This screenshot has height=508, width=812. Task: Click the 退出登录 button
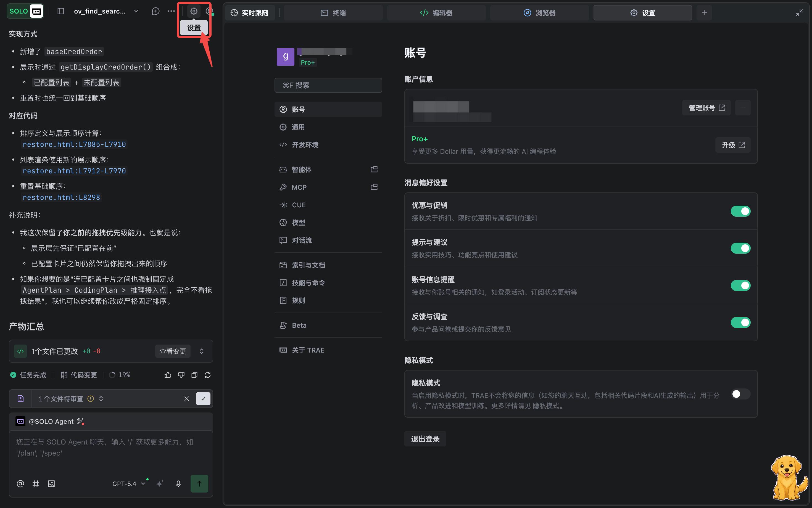click(425, 439)
